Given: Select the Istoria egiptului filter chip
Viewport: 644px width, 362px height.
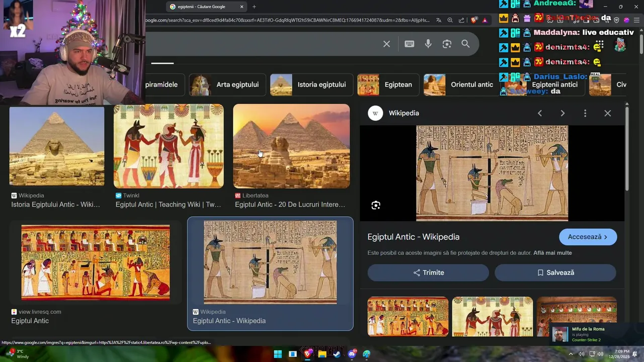Looking at the screenshot, I should (x=312, y=84).
